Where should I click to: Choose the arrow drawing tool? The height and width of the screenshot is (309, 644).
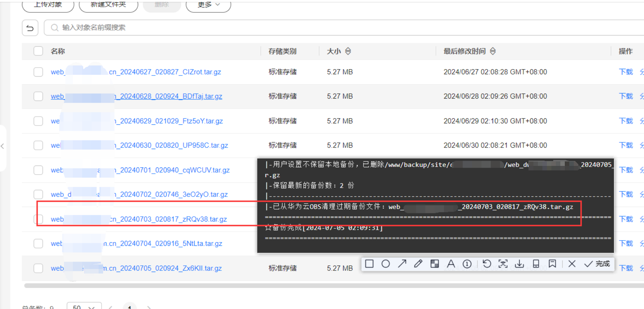(402, 264)
